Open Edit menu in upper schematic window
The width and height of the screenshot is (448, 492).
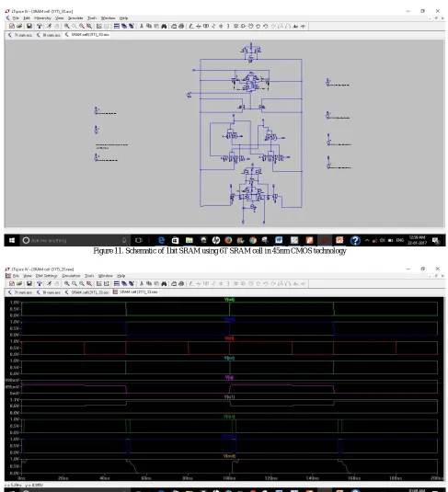[27, 18]
